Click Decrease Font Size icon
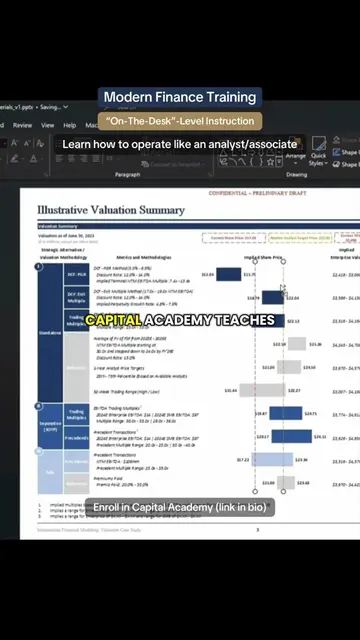 pos(27,143)
